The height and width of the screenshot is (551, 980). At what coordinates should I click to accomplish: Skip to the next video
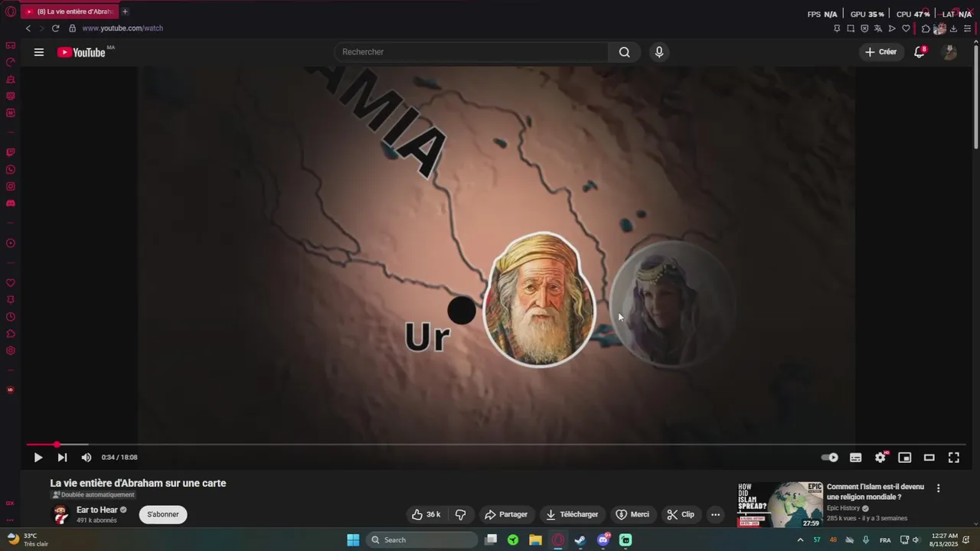62,458
